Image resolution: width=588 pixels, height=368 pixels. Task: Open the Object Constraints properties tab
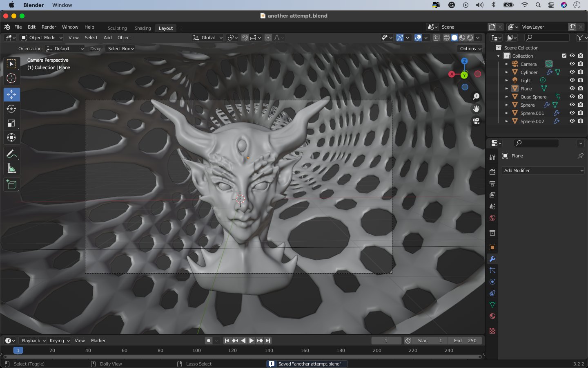pyautogui.click(x=492, y=293)
